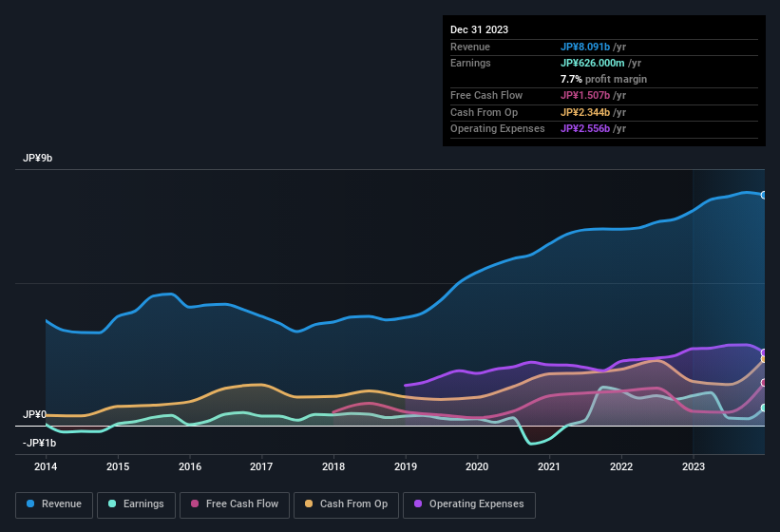780x532 pixels.
Task: Click the JP¥2.556b operating expenses value
Action: tap(585, 128)
